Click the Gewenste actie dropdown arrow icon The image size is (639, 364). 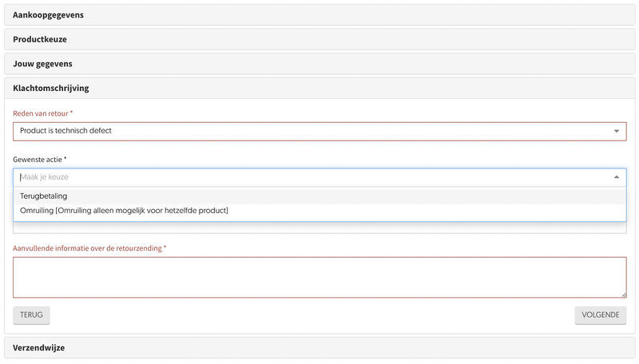pos(617,177)
